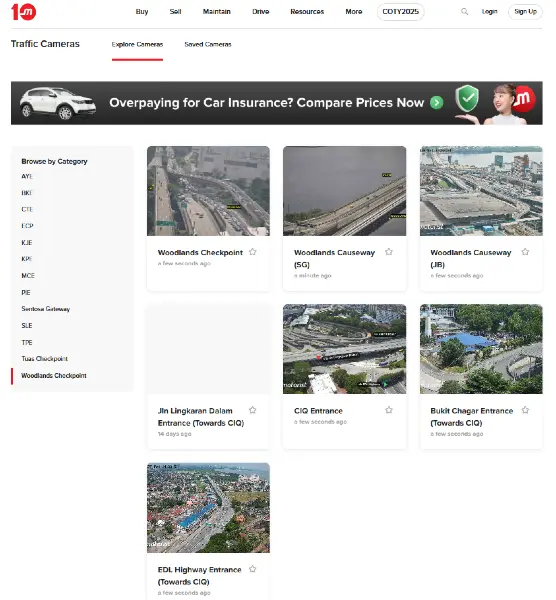
Task: Click the Woodlands Causeway (SG) title
Action: (x=334, y=258)
